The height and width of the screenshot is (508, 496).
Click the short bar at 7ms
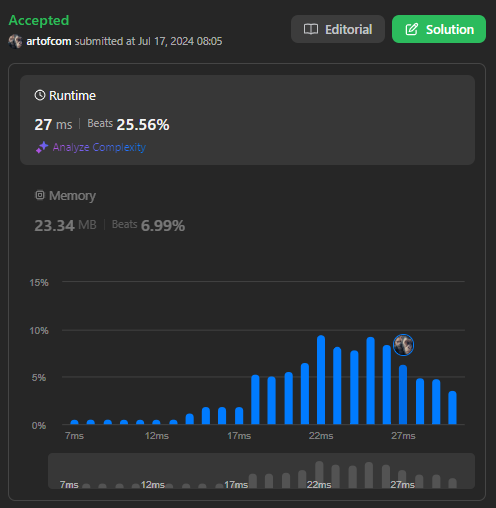74,422
